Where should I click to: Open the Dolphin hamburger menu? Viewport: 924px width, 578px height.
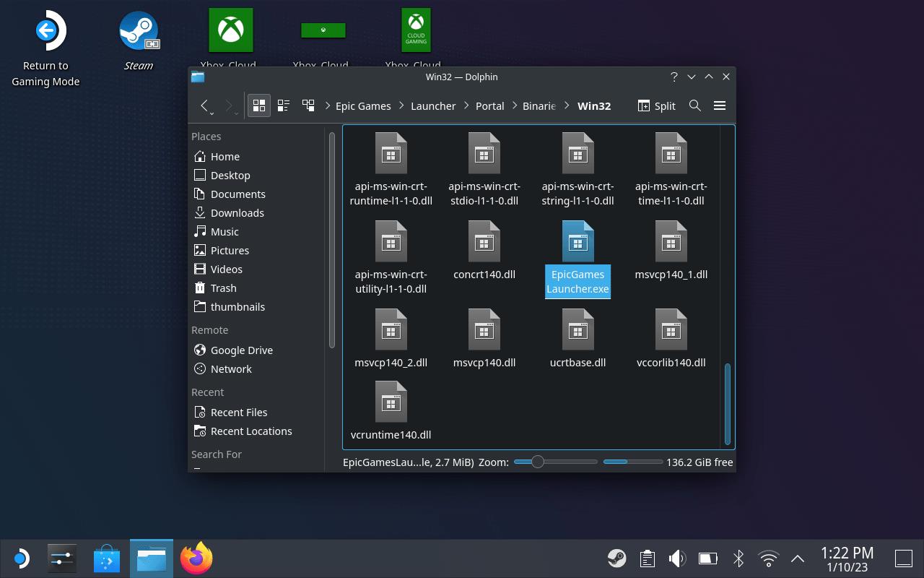coord(719,105)
